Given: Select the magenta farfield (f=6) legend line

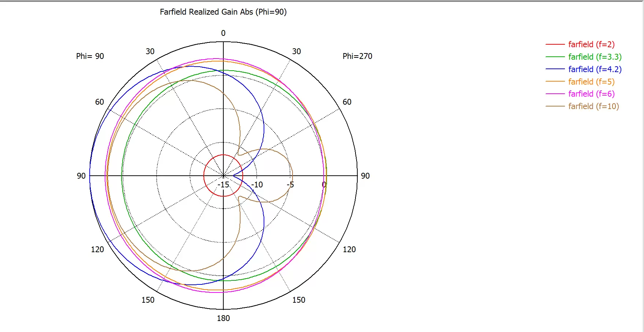Looking at the screenshot, I should tap(555, 94).
